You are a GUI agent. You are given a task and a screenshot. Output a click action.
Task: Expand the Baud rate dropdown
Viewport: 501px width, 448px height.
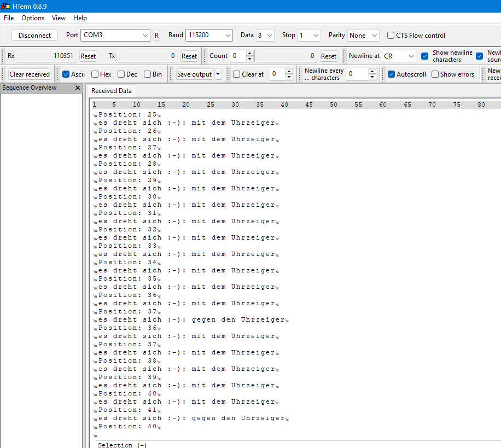[x=228, y=36]
